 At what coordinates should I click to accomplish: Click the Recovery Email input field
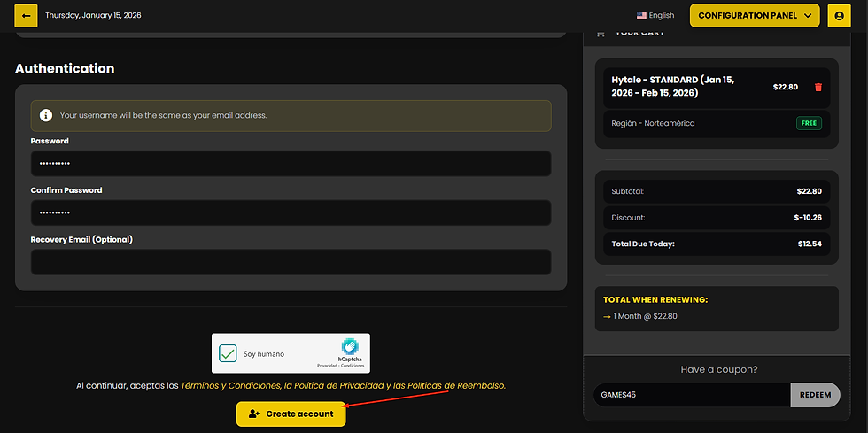291,262
